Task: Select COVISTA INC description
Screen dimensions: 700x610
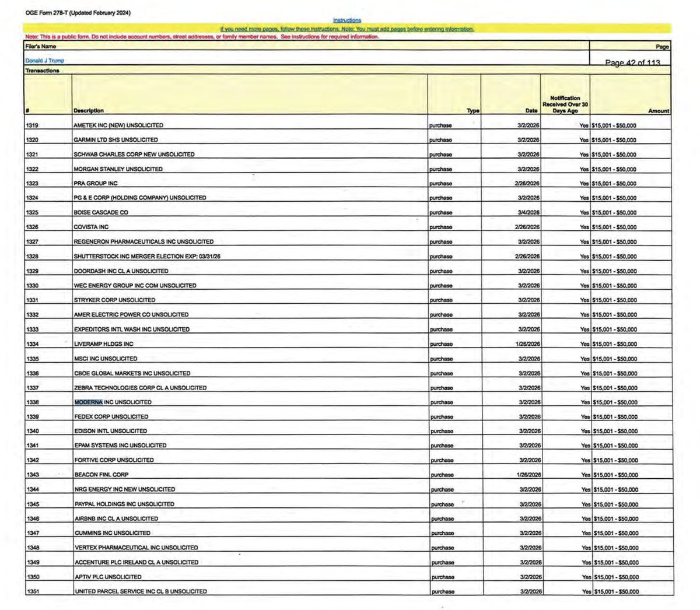Action: [91, 227]
